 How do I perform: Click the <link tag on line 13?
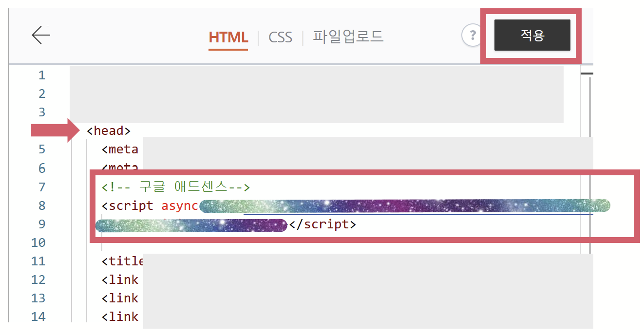120,298
